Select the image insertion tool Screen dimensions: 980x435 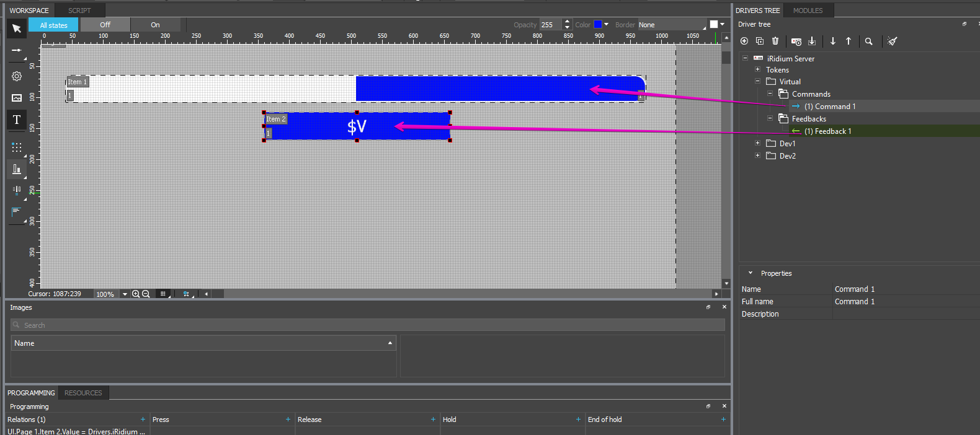[17, 98]
